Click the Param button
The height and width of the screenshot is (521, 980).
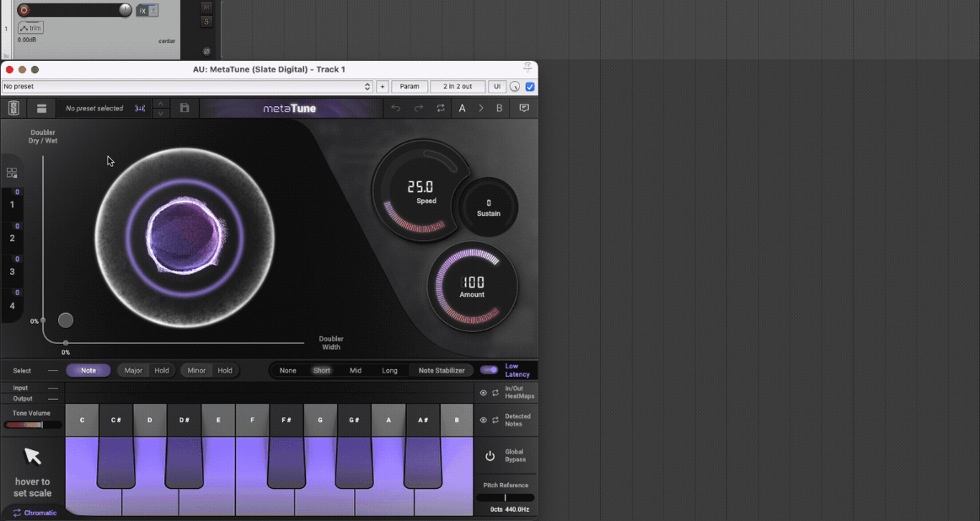[410, 87]
